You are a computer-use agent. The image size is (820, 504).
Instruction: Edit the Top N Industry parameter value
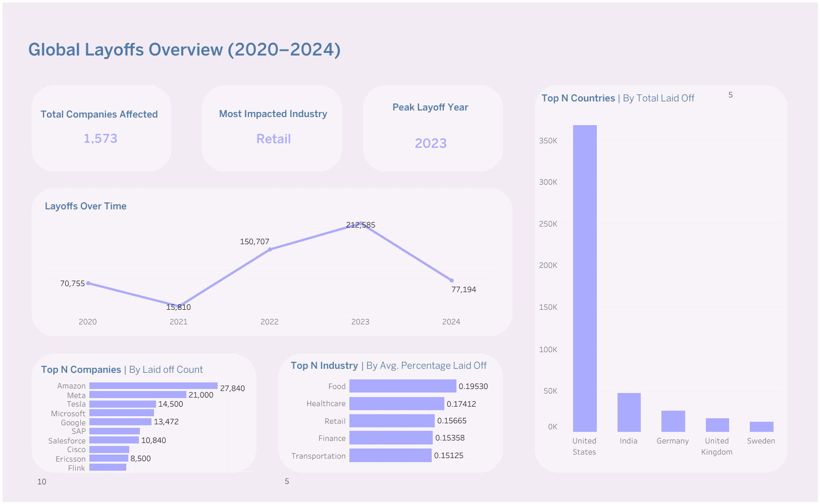[287, 481]
